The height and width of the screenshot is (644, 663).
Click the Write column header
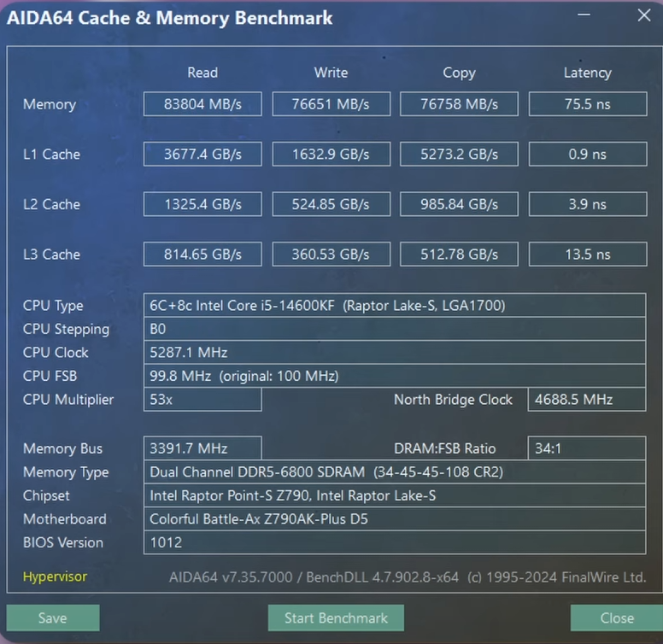pos(331,73)
